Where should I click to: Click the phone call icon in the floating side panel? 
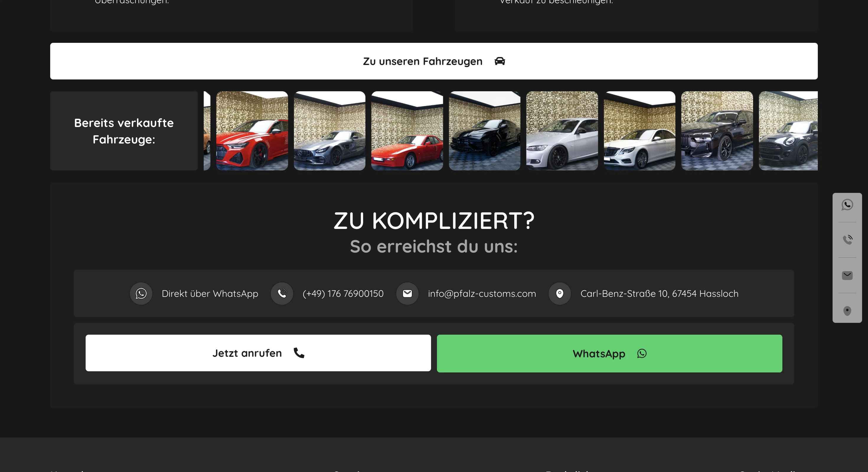click(x=847, y=240)
